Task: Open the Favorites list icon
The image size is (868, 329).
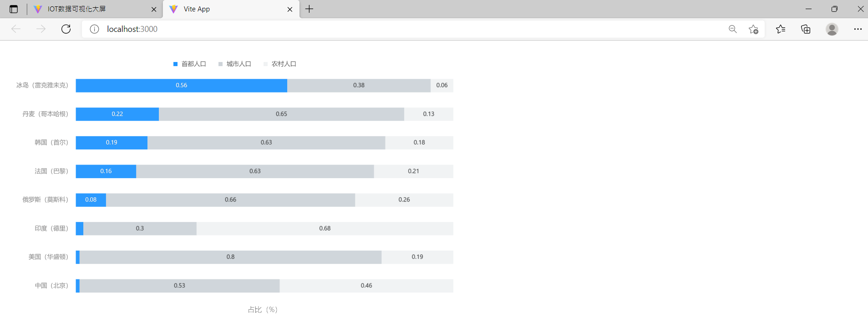Action: coord(781,29)
